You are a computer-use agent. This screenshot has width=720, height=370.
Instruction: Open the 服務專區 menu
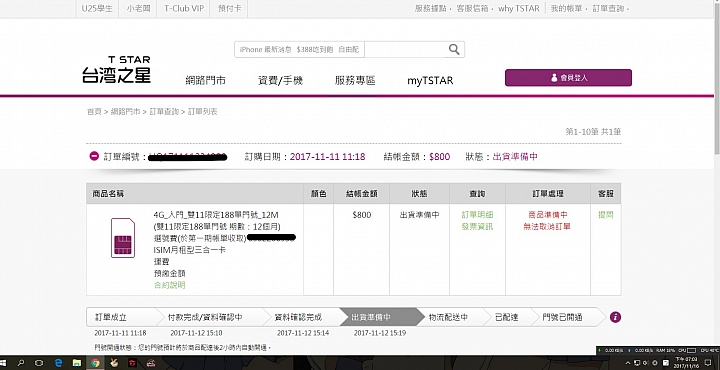click(355, 80)
